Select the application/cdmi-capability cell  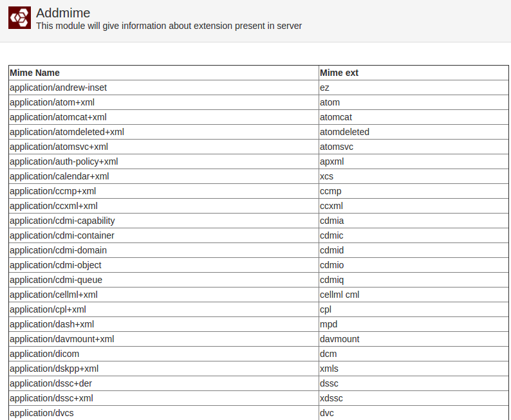pos(163,221)
